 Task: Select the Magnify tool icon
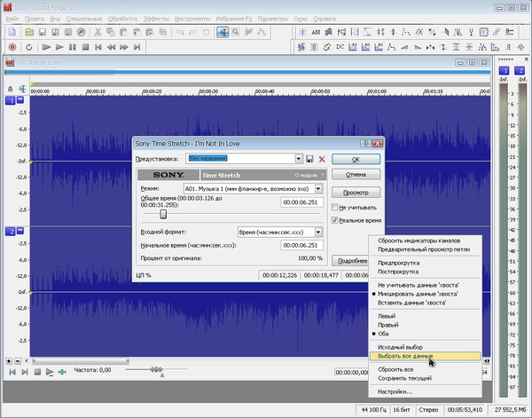236,32
